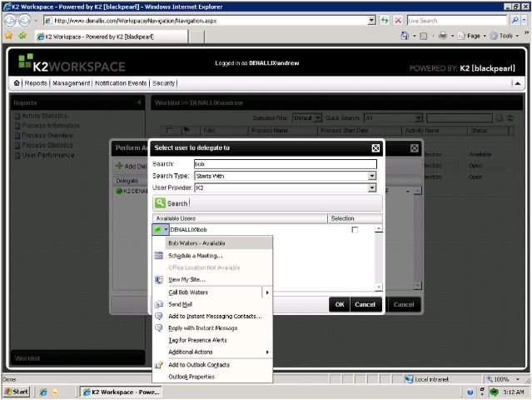Image resolution: width=532 pixels, height=400 pixels.
Task: Click the Add to Outlook Contacts icon
Action: [159, 365]
